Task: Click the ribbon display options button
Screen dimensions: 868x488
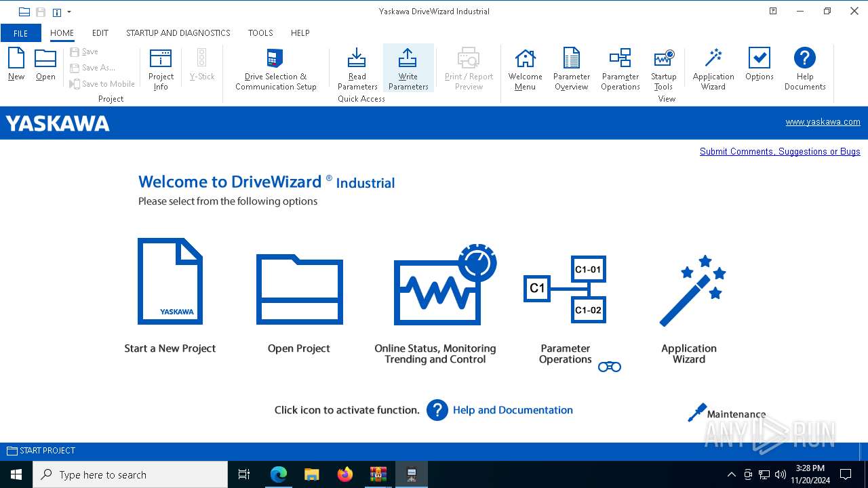Action: coord(773,11)
